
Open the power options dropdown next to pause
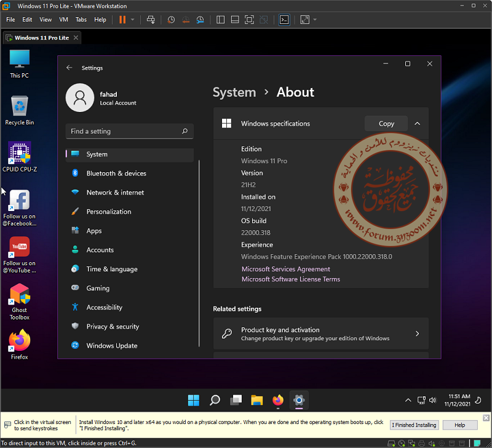[x=132, y=20]
